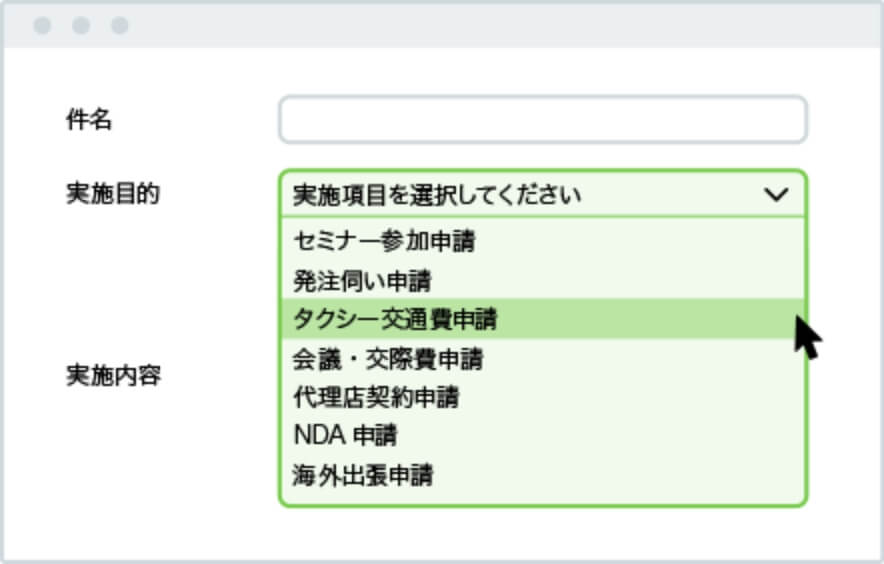The image size is (884, 564).
Task: Pick the highlighted タクシー交通費申請 option
Action: click(542, 319)
